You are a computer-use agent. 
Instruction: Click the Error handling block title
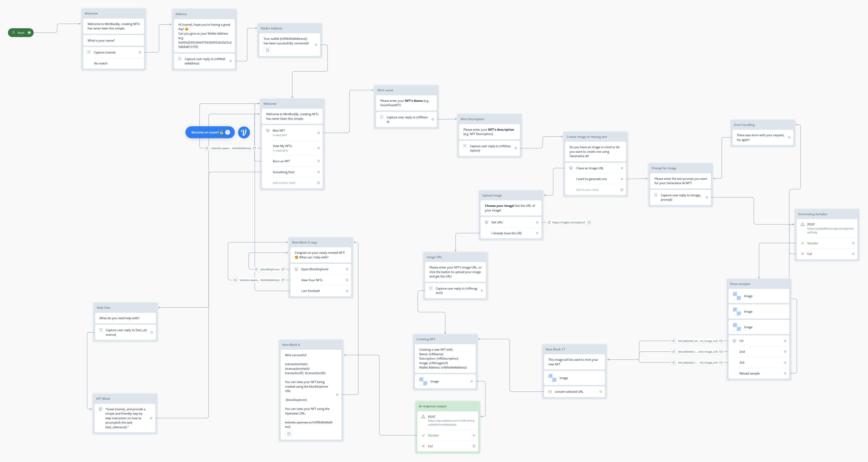(x=744, y=125)
